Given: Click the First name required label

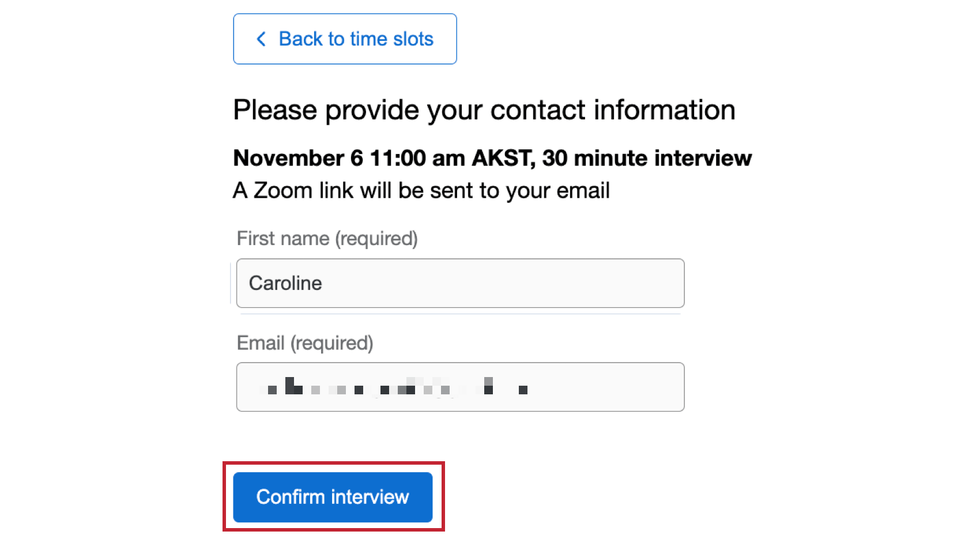Looking at the screenshot, I should coord(326,238).
